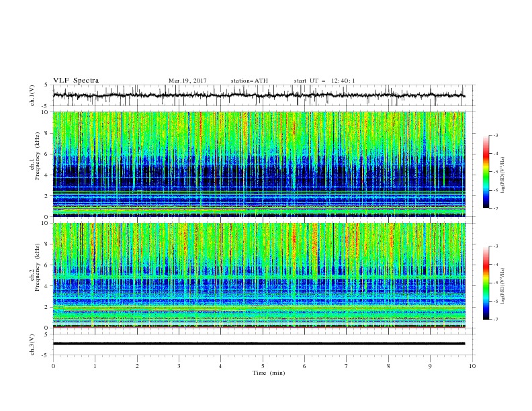Click the "-5" volt tick on ch.3 waveform axis
The height and width of the screenshot is (411, 532).
[x=45, y=355]
